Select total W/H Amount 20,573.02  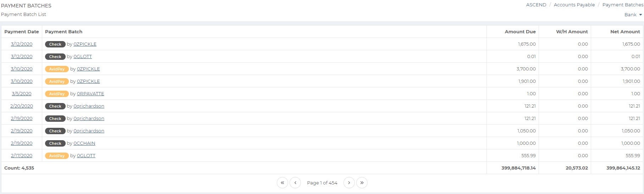click(577, 168)
